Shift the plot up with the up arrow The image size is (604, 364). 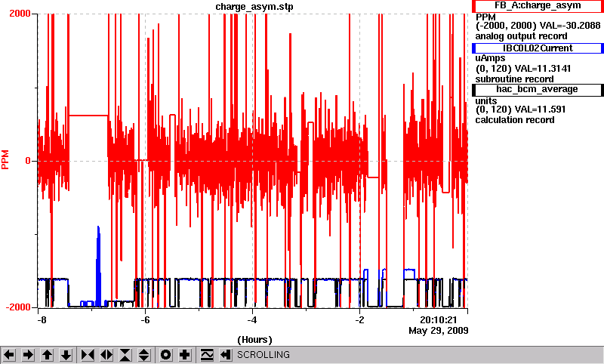tap(47, 354)
